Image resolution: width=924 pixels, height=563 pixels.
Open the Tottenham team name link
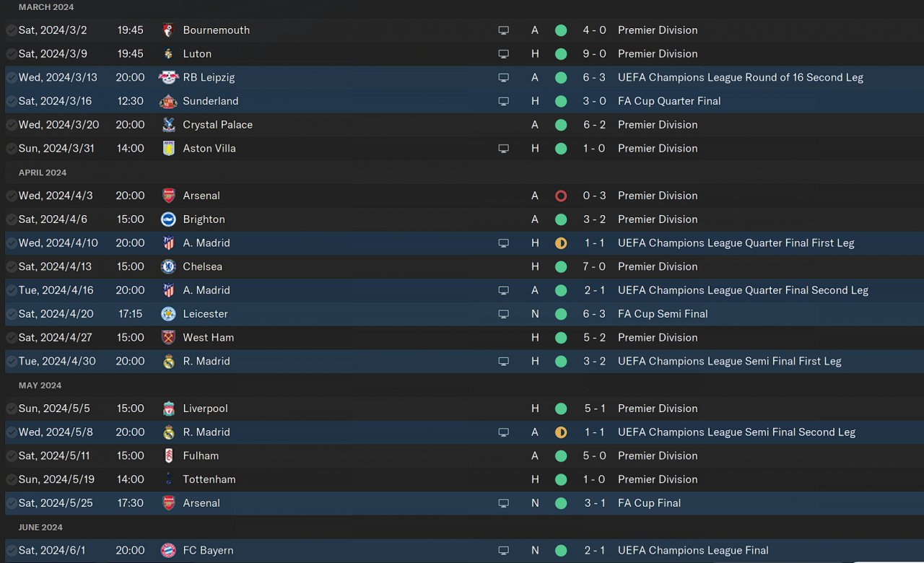209,479
